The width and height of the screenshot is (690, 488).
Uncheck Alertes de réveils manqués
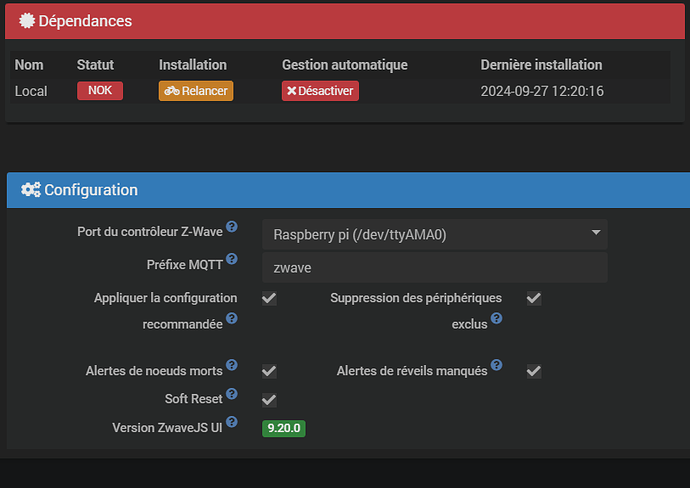click(x=534, y=371)
